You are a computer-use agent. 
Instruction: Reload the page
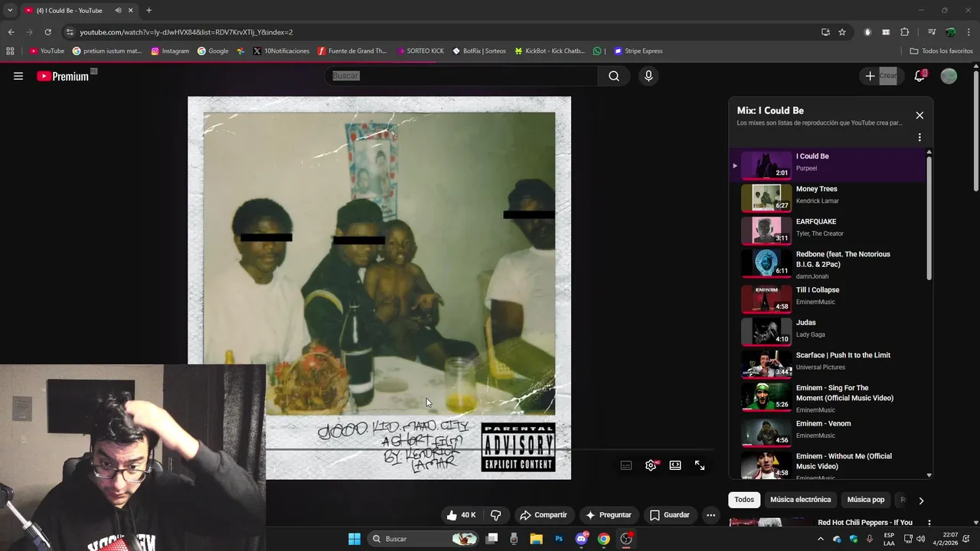point(47,32)
